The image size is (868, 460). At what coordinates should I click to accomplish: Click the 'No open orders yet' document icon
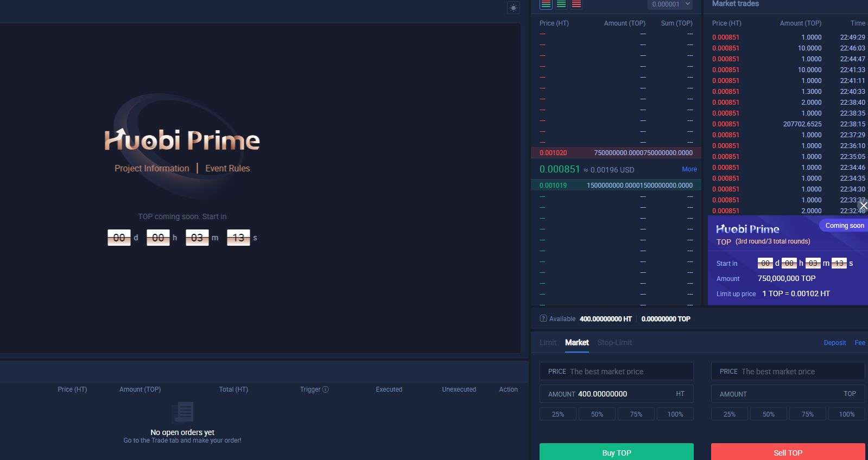(x=182, y=412)
